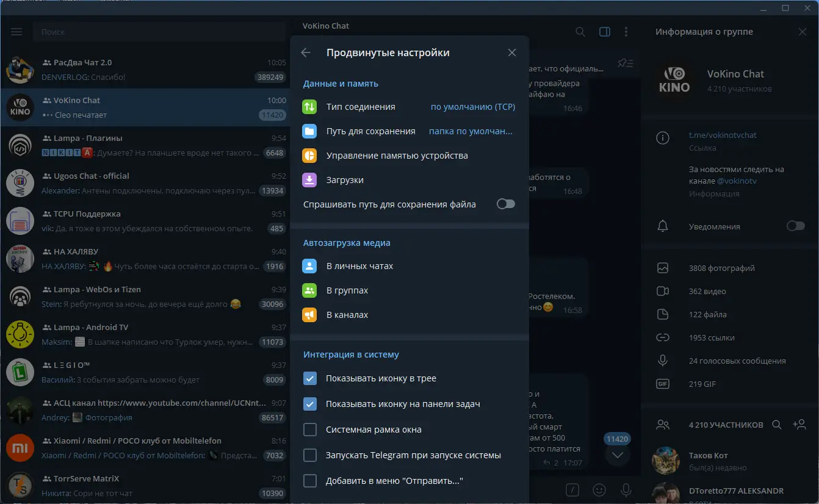Enable Добавить в меню "Отправить..." checkbox

[x=310, y=481]
